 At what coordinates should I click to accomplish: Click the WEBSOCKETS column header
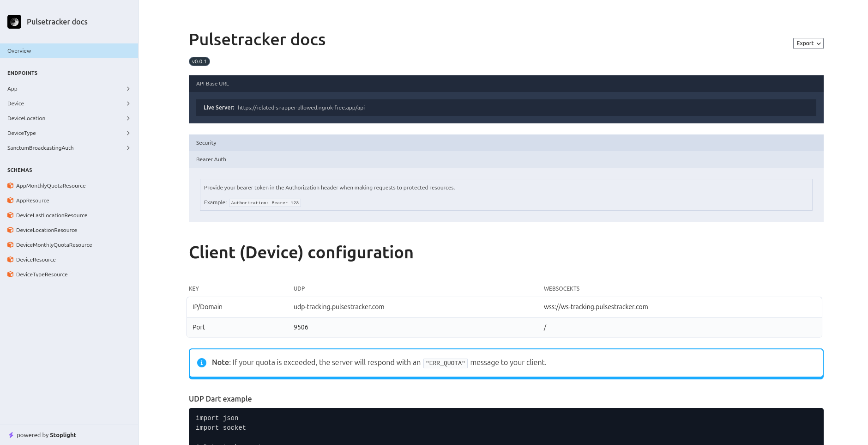click(561, 289)
